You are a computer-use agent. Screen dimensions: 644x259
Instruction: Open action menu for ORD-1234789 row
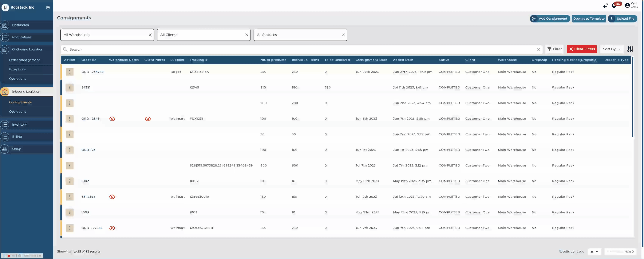click(x=69, y=72)
